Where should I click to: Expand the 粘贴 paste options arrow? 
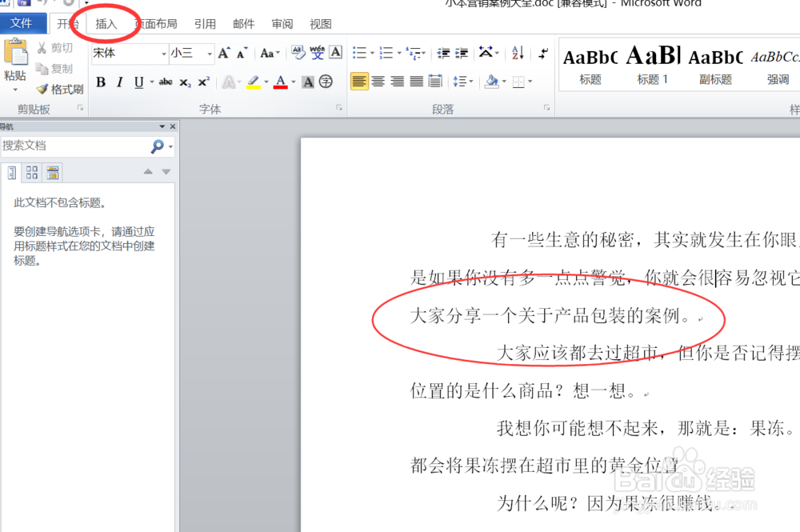coord(14,90)
